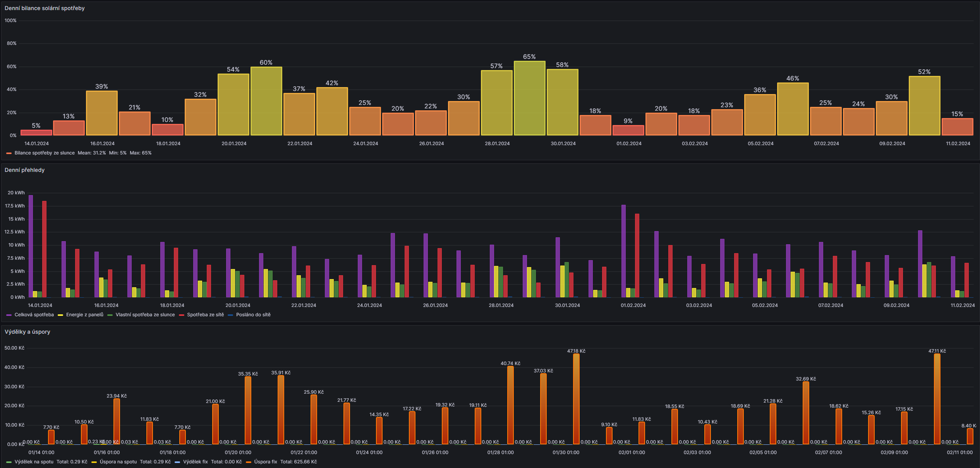Toggle the 'Energie z panelů' legend series
This screenshot has width=980, height=468.
(x=85, y=315)
